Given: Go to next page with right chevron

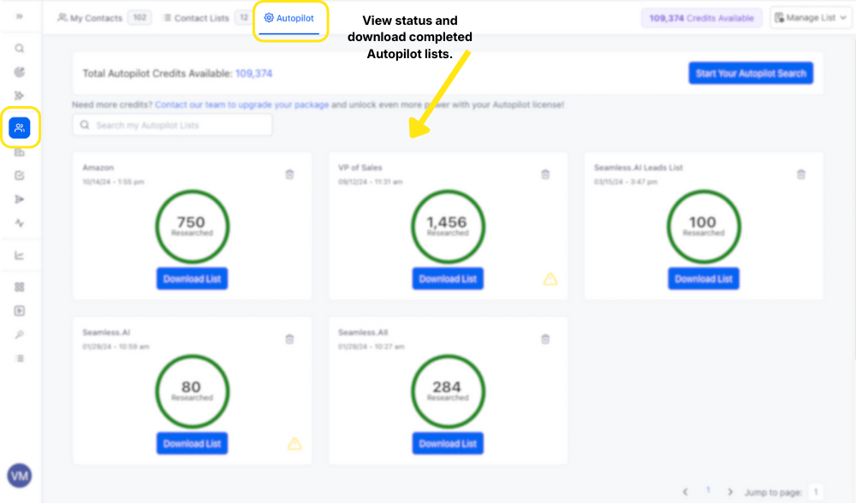Looking at the screenshot, I should click(x=729, y=492).
